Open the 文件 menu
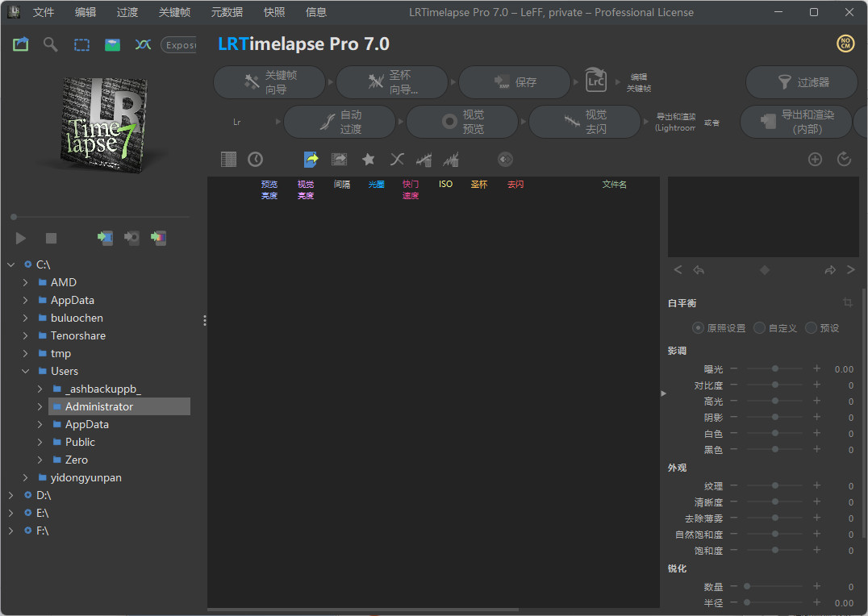The width and height of the screenshot is (868, 616). (44, 12)
